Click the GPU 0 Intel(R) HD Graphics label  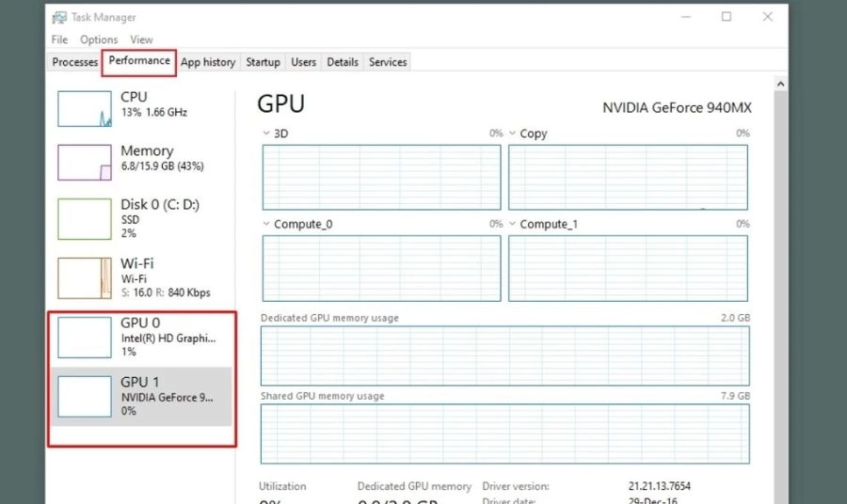point(168,338)
